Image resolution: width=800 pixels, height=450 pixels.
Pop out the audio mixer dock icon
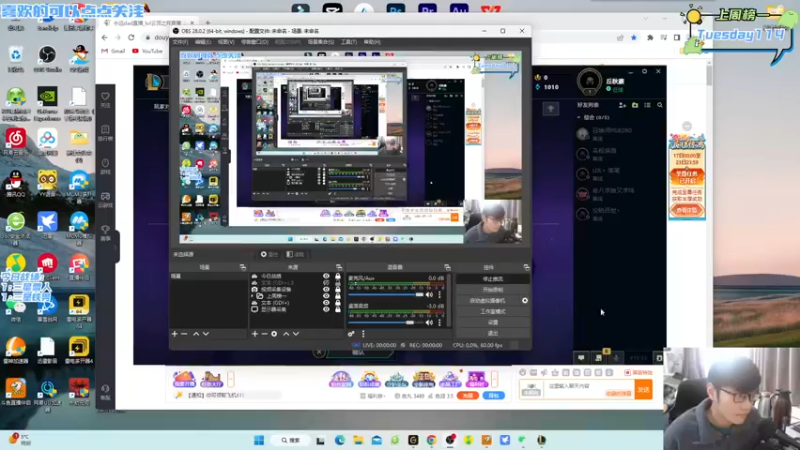tap(447, 267)
